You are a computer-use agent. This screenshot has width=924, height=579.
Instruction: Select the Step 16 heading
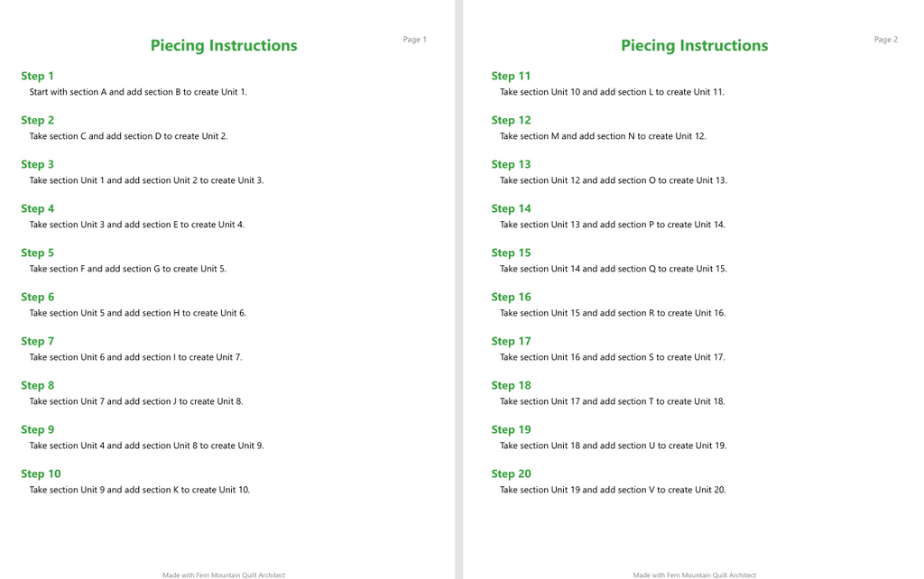click(511, 297)
